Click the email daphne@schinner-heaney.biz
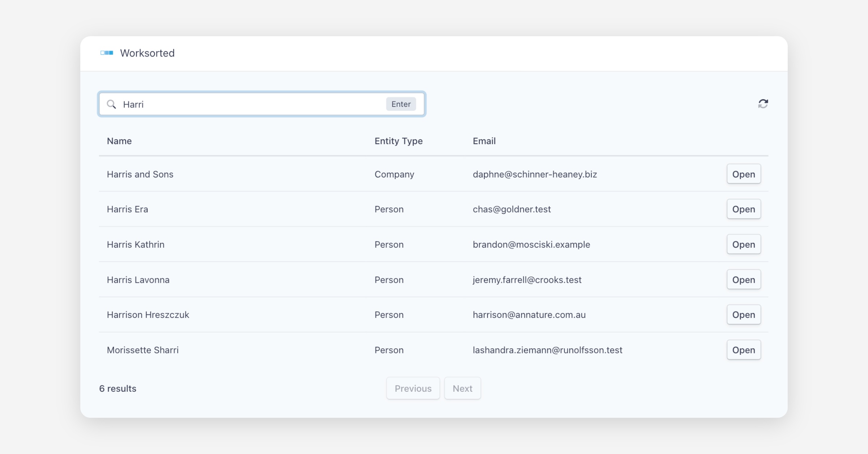 pyautogui.click(x=535, y=174)
